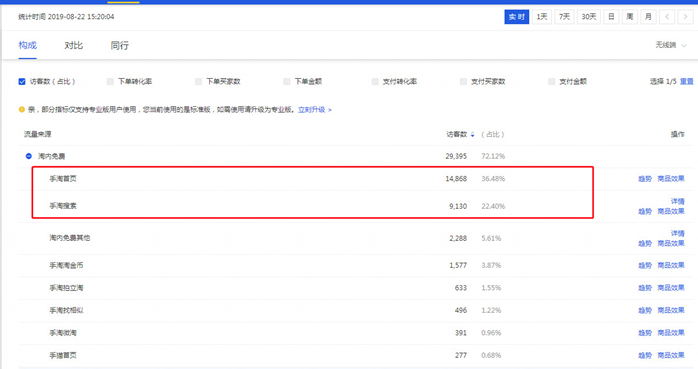Go to previous period with left arrow

click(x=667, y=17)
